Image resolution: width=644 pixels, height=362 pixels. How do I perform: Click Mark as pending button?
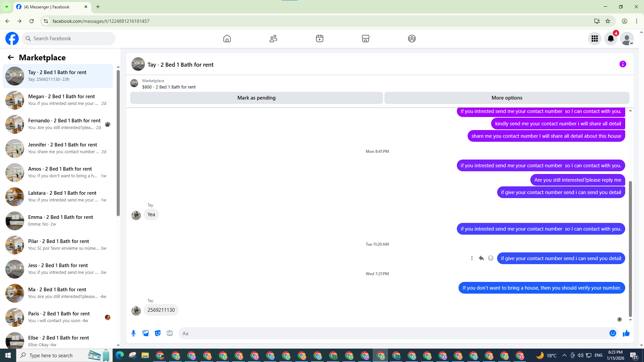pyautogui.click(x=256, y=98)
